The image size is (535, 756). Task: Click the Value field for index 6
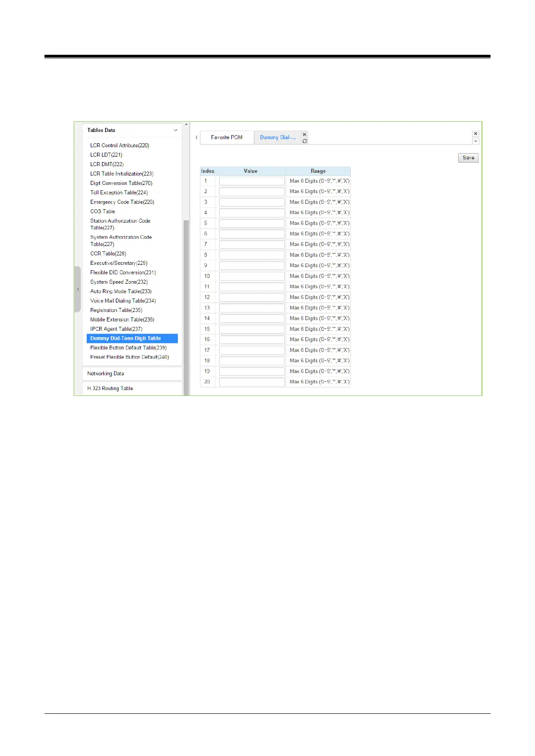[x=252, y=234]
